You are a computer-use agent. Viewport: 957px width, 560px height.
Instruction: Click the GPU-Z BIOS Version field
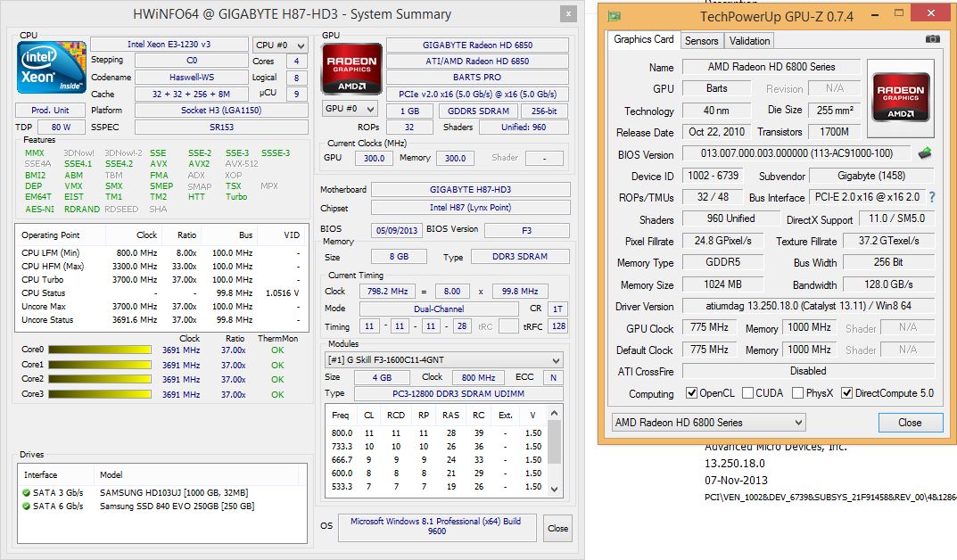point(796,153)
